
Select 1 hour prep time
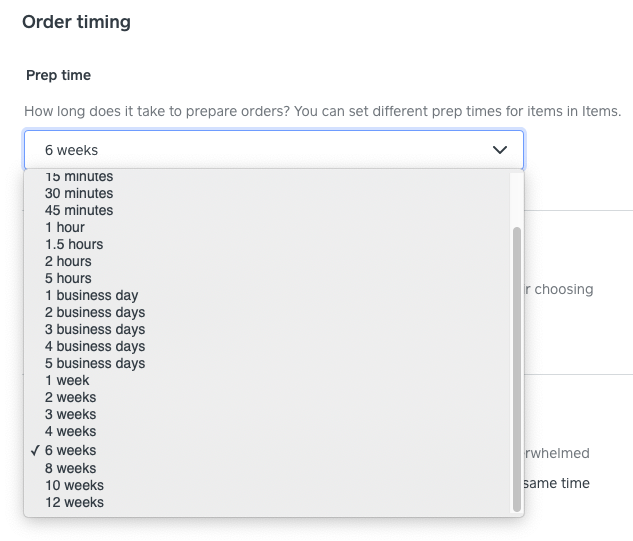pyautogui.click(x=65, y=227)
